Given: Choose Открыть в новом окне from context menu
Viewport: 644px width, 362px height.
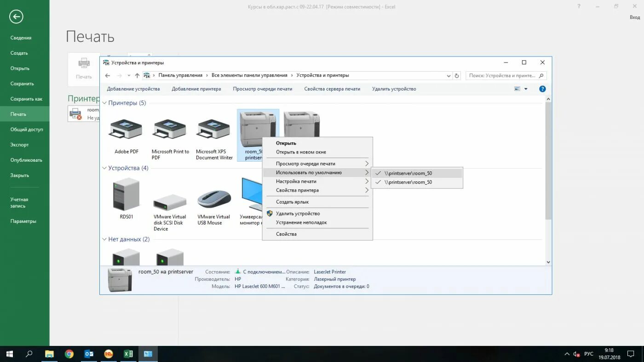Looking at the screenshot, I should coord(301,152).
